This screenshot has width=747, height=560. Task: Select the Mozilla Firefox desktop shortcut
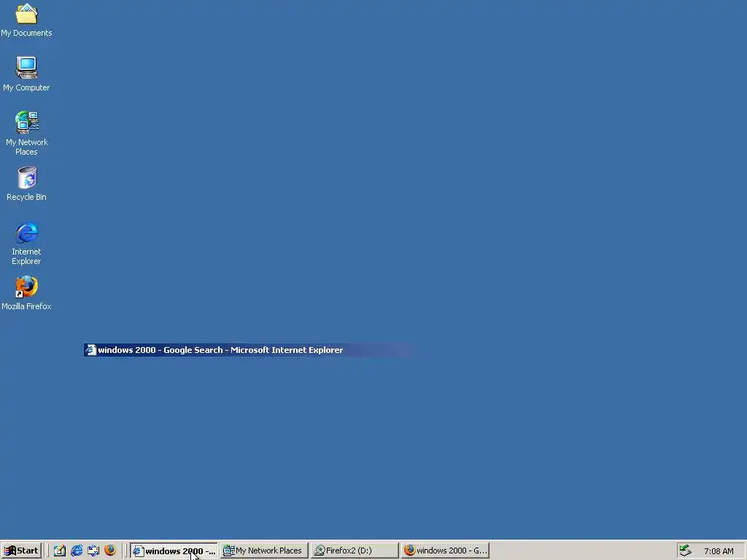click(27, 293)
